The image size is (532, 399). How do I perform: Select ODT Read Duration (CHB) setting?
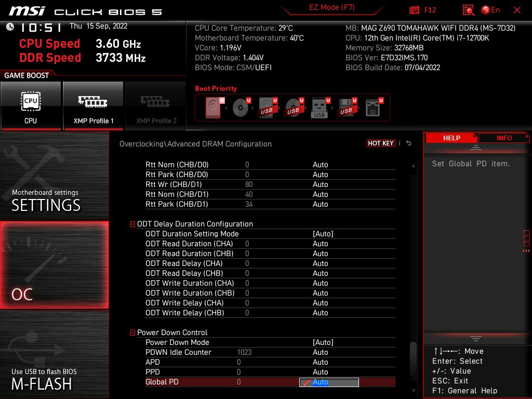270,254
